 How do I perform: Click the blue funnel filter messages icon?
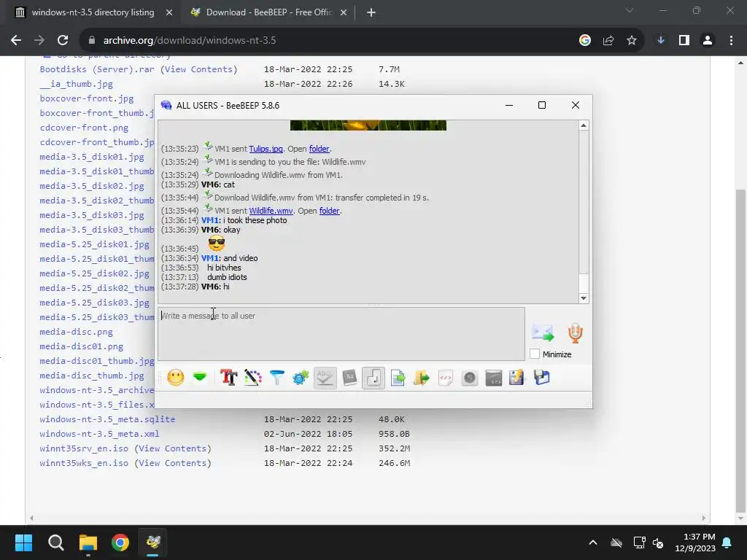[276, 378]
